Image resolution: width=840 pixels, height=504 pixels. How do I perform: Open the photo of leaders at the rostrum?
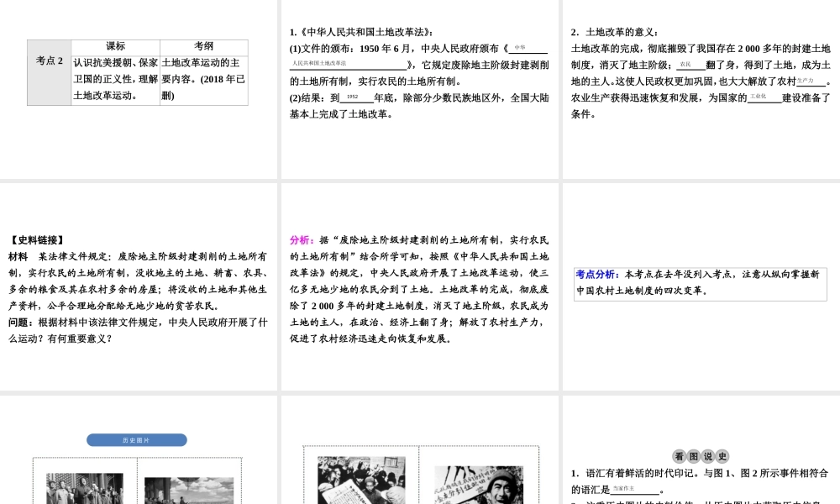[x=85, y=489]
